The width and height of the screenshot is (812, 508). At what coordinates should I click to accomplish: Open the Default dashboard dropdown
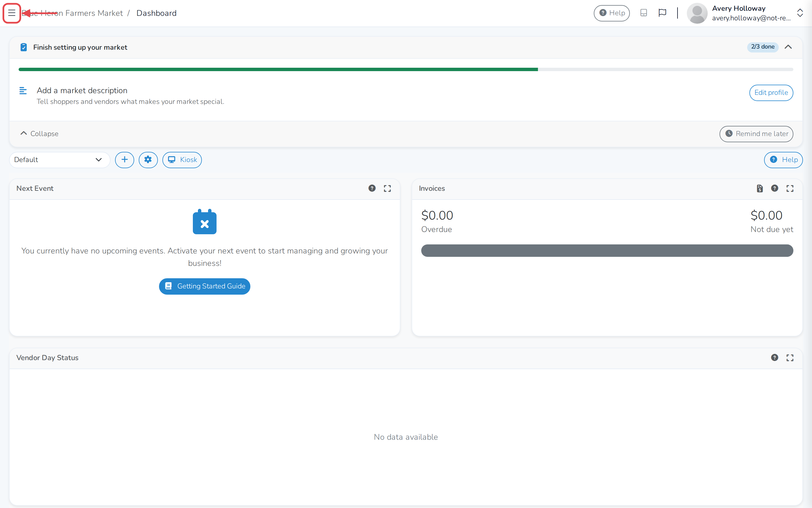(59, 160)
